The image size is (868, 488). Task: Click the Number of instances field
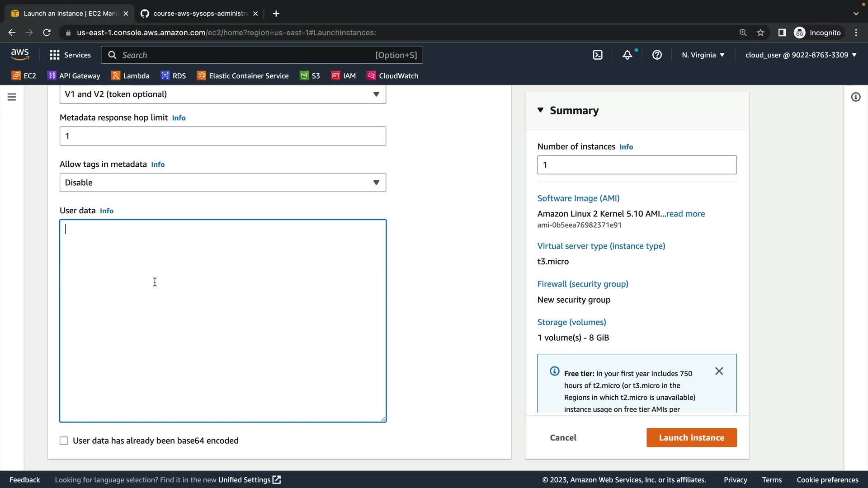pyautogui.click(x=637, y=165)
